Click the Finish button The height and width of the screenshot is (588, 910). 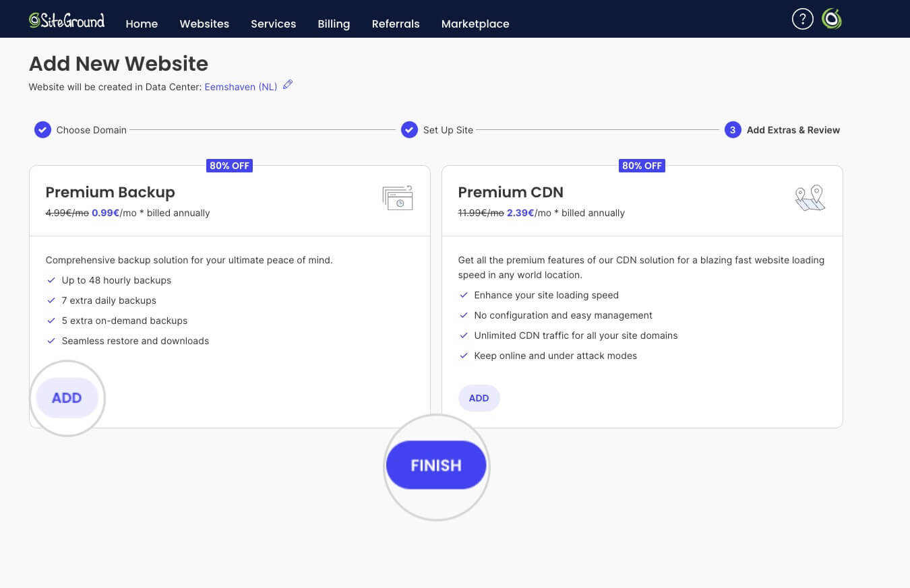pos(436,465)
